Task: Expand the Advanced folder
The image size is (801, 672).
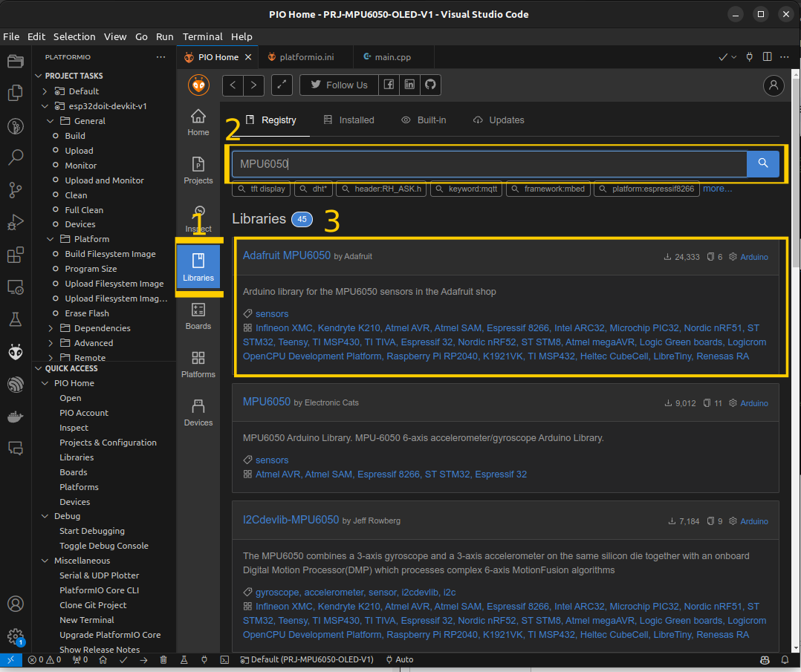Action: tap(50, 343)
